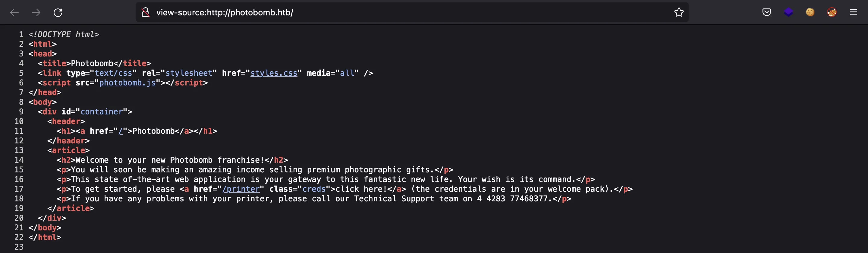
Task: Click the "container" id value
Action: tap(102, 112)
